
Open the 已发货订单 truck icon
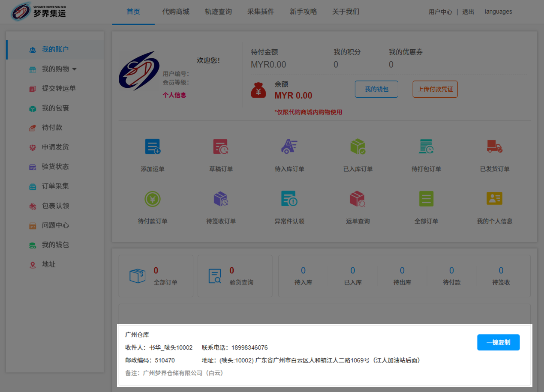tap(494, 147)
